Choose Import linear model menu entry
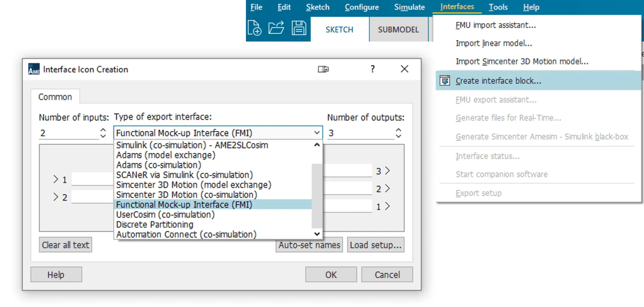 coord(494,43)
